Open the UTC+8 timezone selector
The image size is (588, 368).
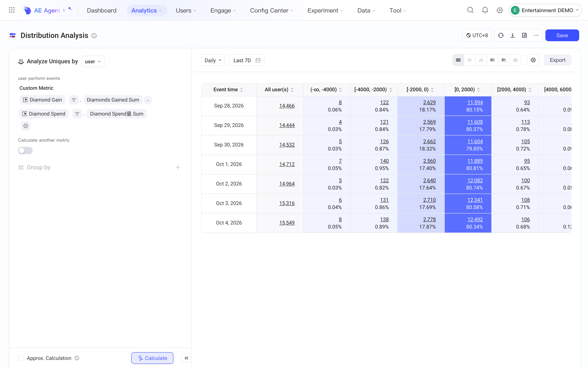coord(477,36)
